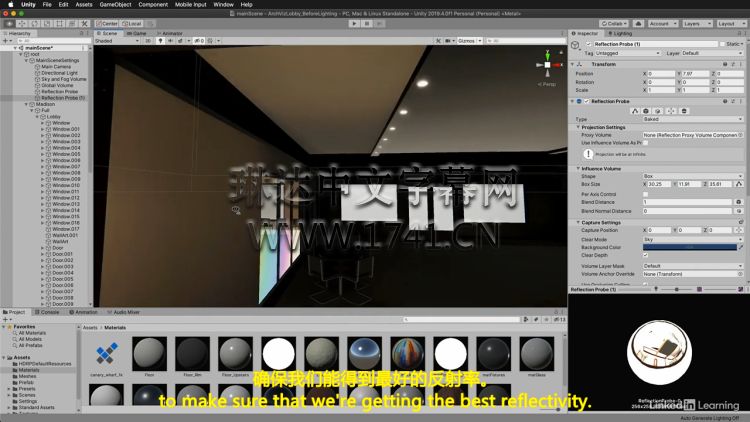Click the component tools wrench-cross icon in scene bar
Screen dimensions: 750x422
(x=438, y=41)
